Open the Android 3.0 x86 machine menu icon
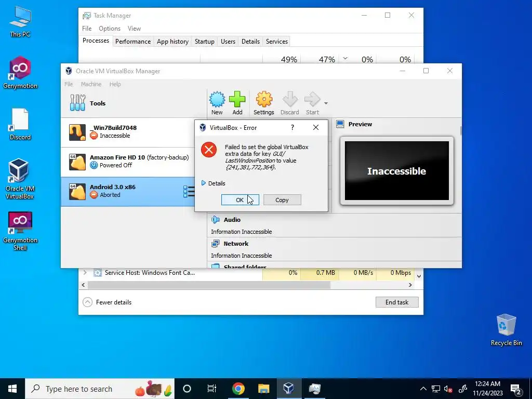This screenshot has width=532, height=399. pos(189,191)
